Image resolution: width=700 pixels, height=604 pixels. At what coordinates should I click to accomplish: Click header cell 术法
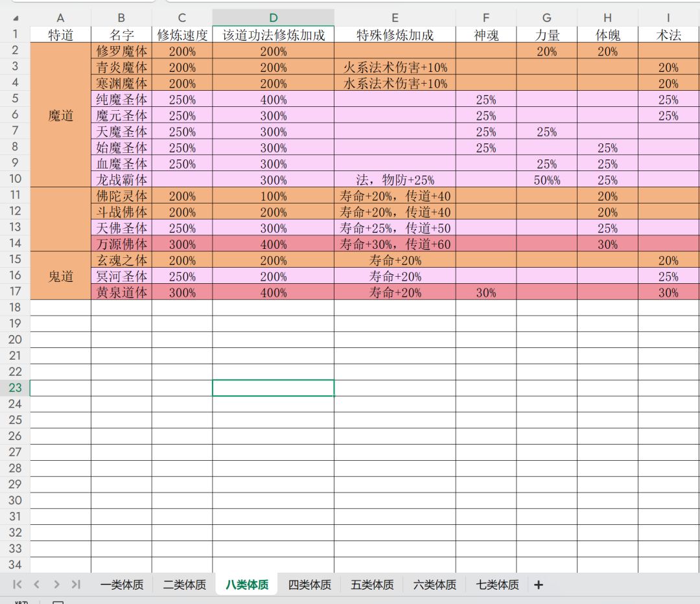668,35
